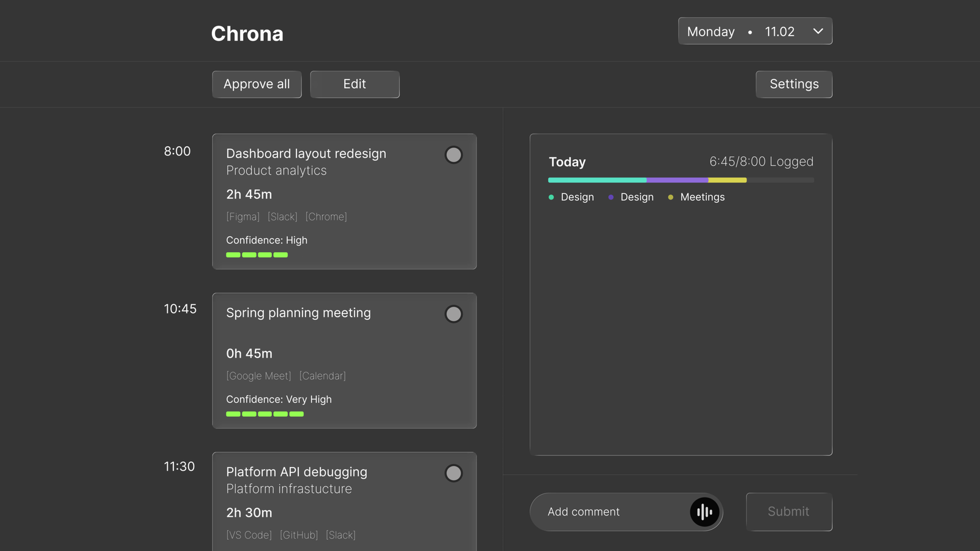
Task: Click the [Google Meet] source tag
Action: click(258, 376)
